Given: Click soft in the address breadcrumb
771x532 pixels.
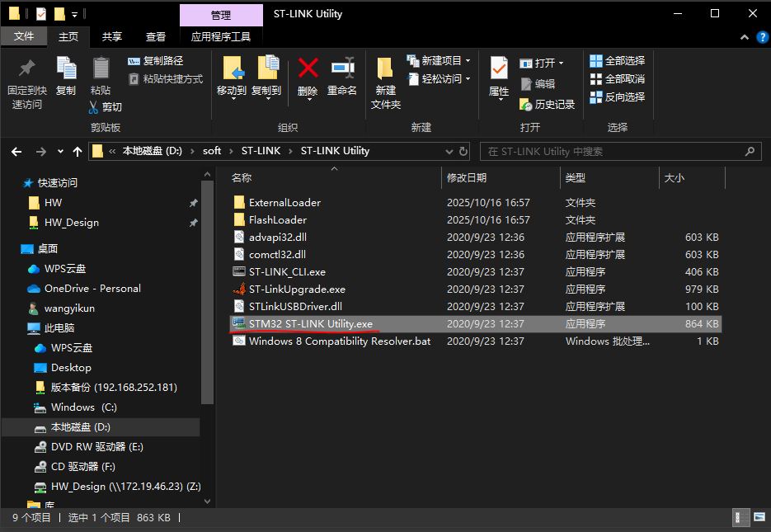Looking at the screenshot, I should coord(212,151).
